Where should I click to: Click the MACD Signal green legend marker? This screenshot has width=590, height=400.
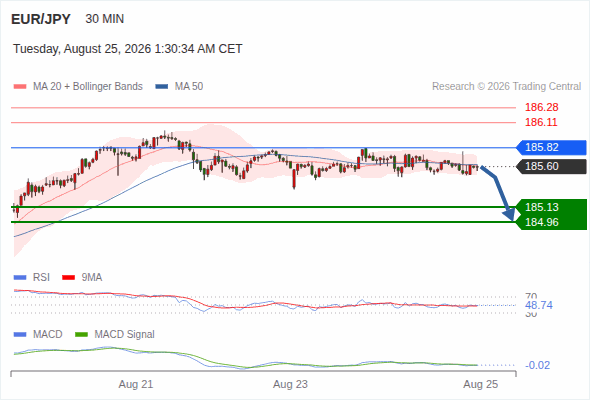pyautogui.click(x=81, y=335)
